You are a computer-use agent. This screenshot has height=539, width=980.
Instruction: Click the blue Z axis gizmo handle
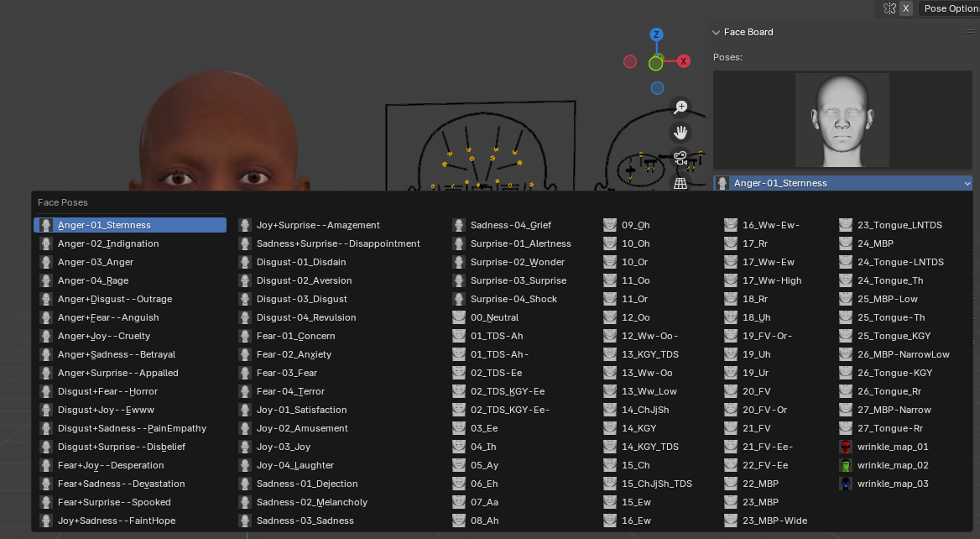click(x=656, y=35)
